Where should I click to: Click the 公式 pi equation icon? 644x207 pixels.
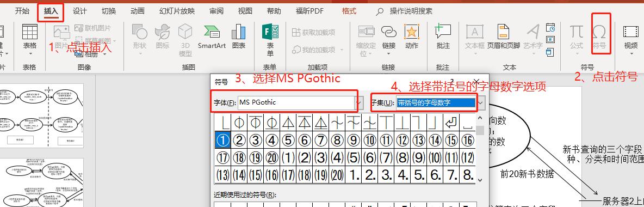coord(577,32)
